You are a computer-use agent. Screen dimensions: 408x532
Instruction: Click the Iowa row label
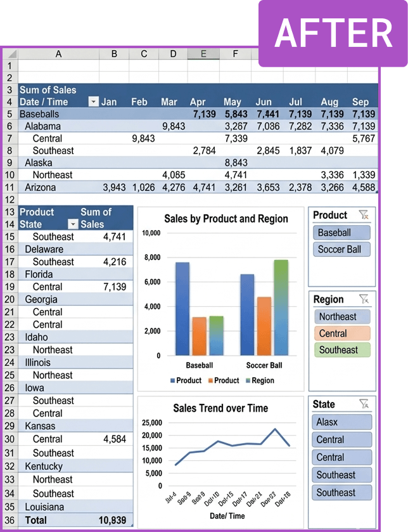(x=34, y=388)
